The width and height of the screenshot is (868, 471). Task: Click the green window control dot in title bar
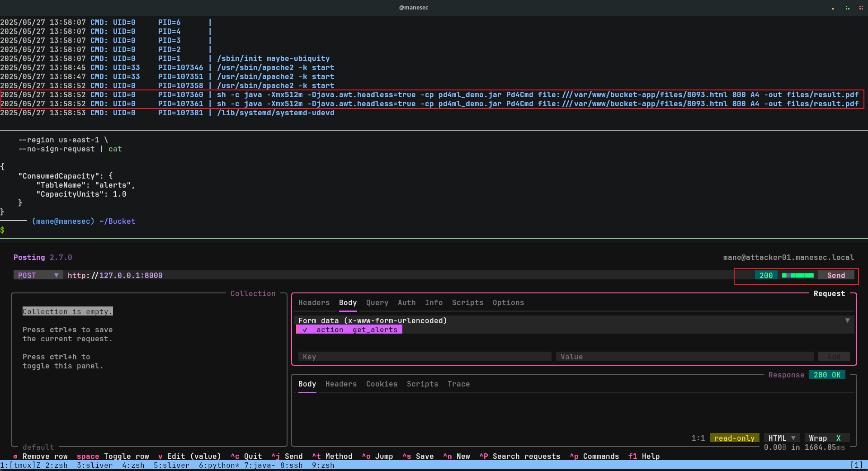tap(847, 8)
